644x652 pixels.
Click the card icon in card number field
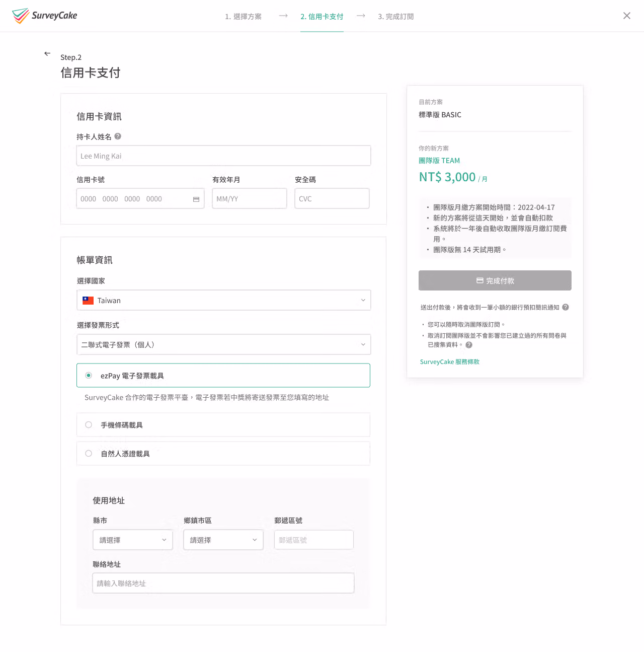pos(196,199)
